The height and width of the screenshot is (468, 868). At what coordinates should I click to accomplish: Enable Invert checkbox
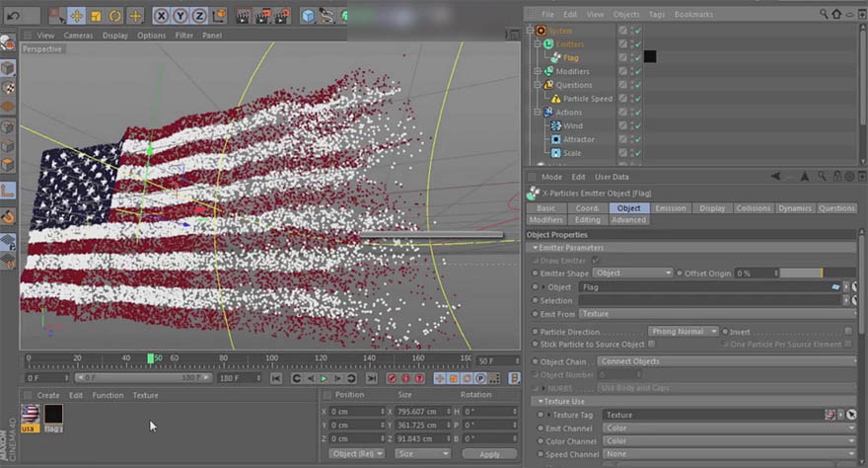(x=848, y=331)
